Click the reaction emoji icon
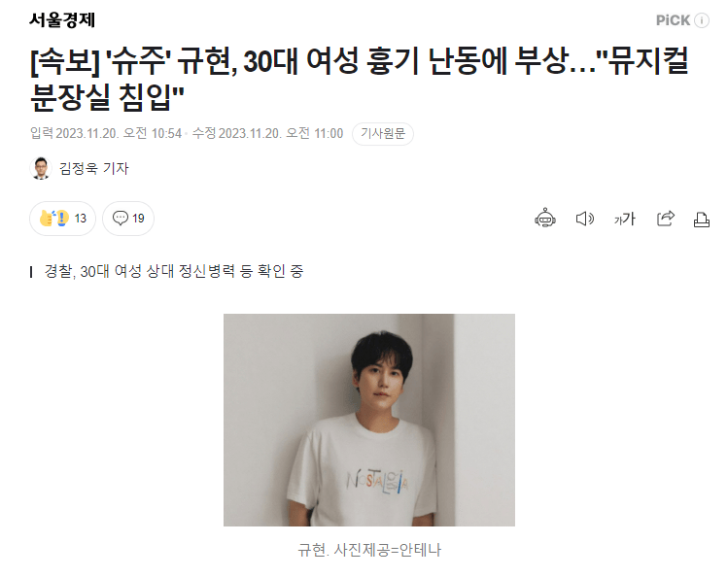Screen dimensions: 728x577 (x=54, y=218)
